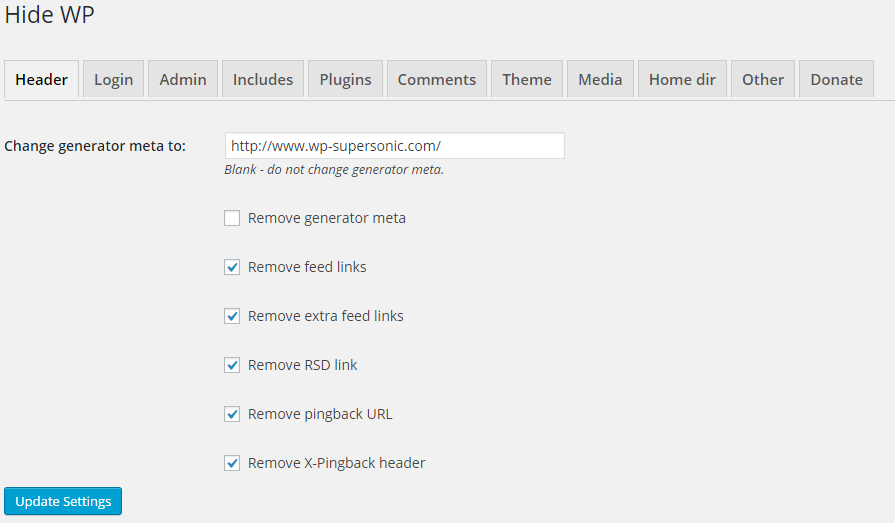
Task: Open the Donate tab
Action: 836,79
